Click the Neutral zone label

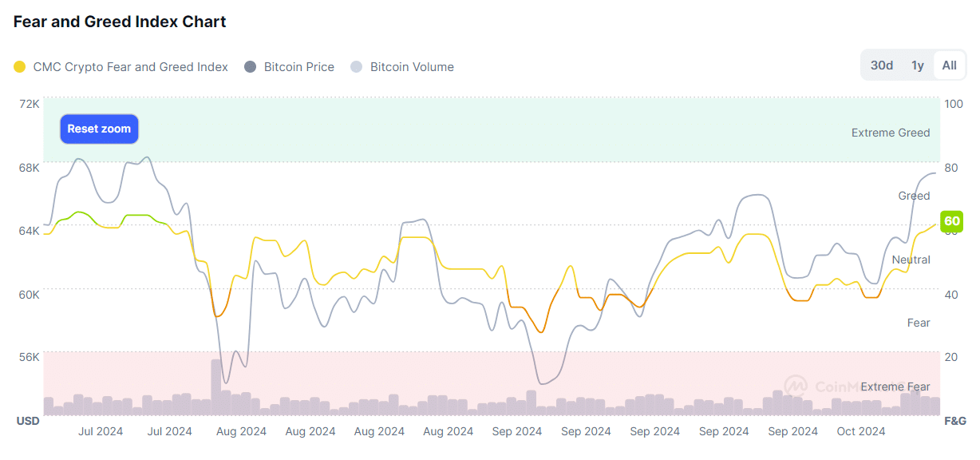pyautogui.click(x=911, y=260)
